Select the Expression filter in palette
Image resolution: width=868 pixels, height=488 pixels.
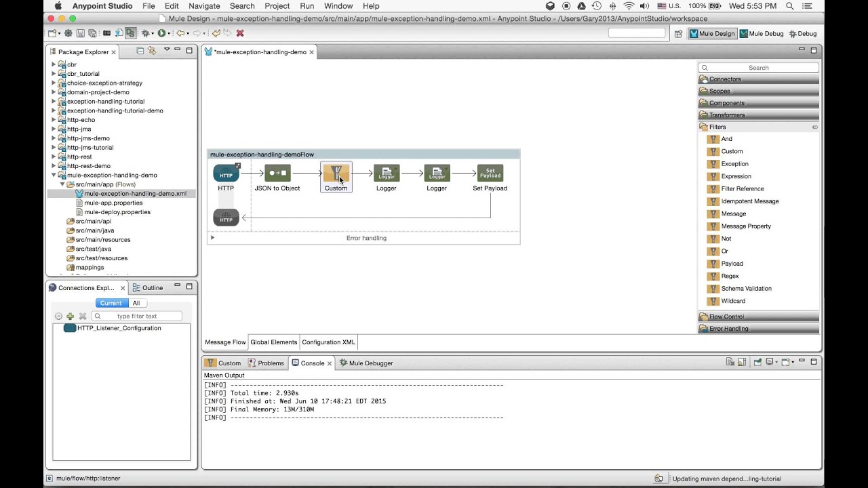click(x=736, y=176)
